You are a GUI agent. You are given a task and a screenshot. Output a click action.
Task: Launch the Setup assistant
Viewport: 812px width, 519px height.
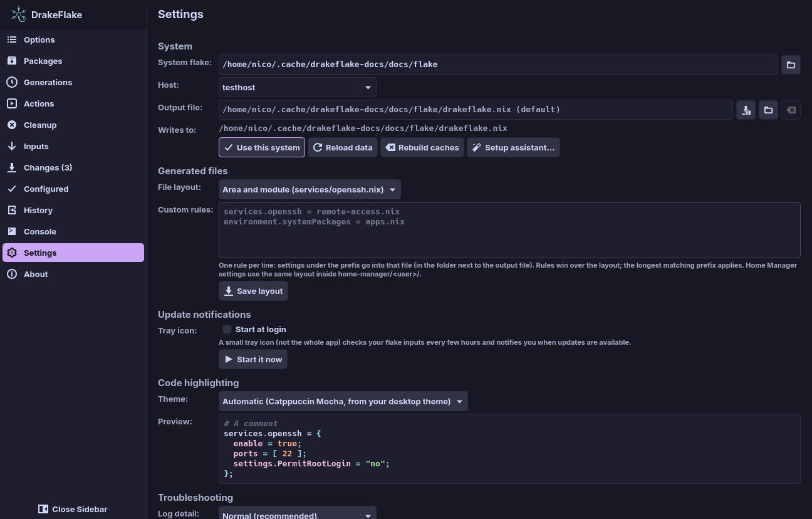pos(513,147)
